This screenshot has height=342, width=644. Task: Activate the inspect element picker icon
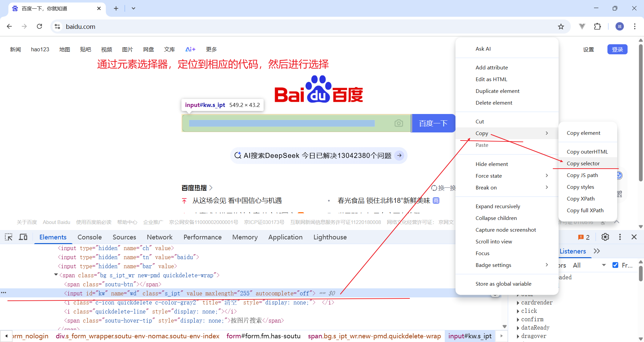9,237
